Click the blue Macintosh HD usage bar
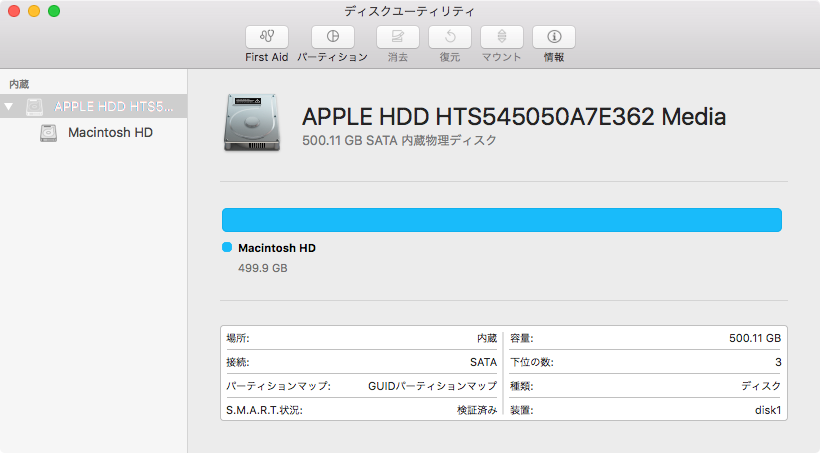This screenshot has height=453, width=820. click(x=502, y=220)
